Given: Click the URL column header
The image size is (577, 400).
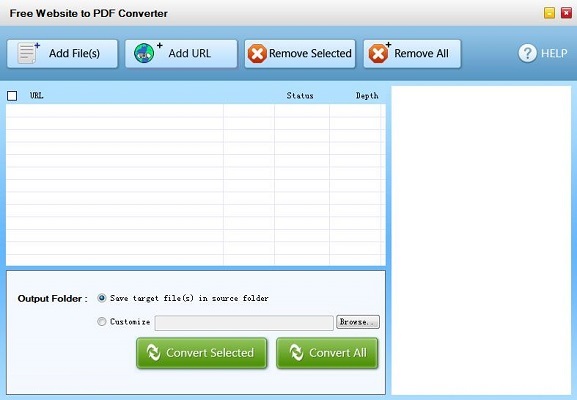Looking at the screenshot, I should (36, 96).
